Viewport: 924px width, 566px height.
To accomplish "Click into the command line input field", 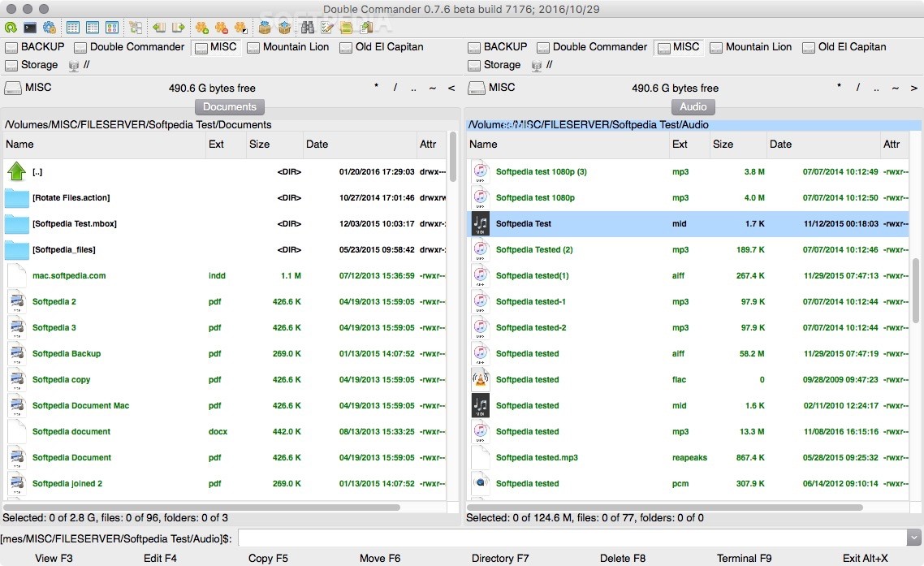I will coord(572,538).
